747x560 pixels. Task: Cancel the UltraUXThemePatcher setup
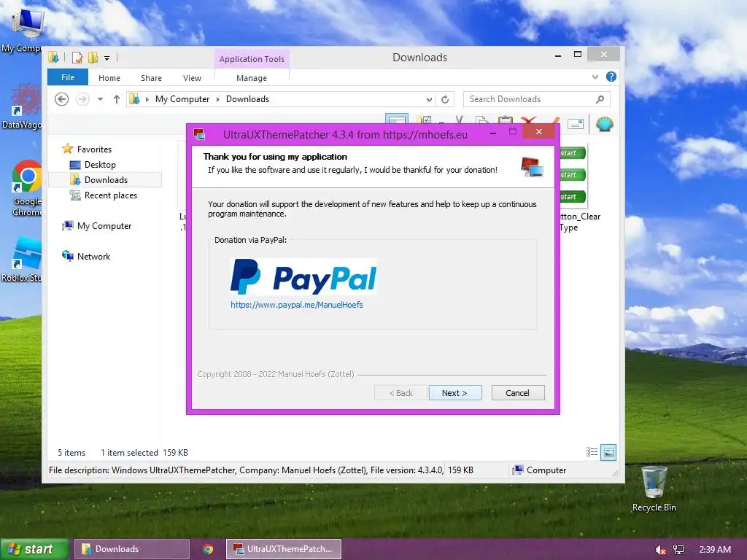tap(517, 393)
